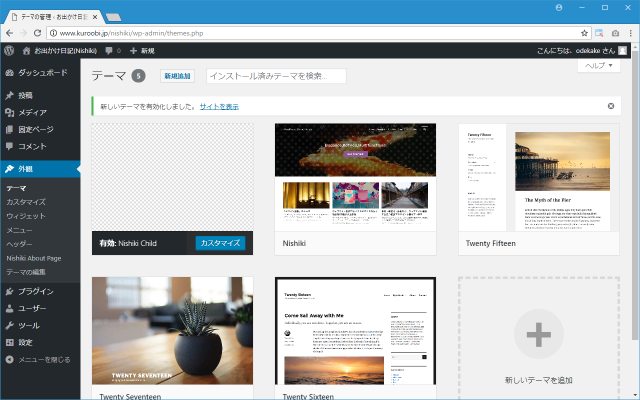This screenshot has width=640, height=400.
Task: Follow the サイトを表示 link
Action: pos(219,107)
